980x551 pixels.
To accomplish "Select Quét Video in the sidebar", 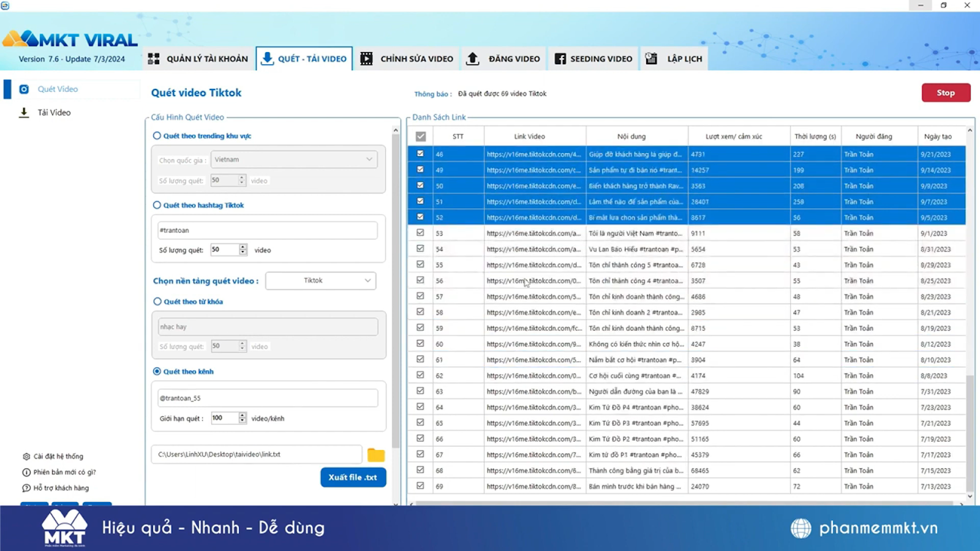I will tap(58, 89).
